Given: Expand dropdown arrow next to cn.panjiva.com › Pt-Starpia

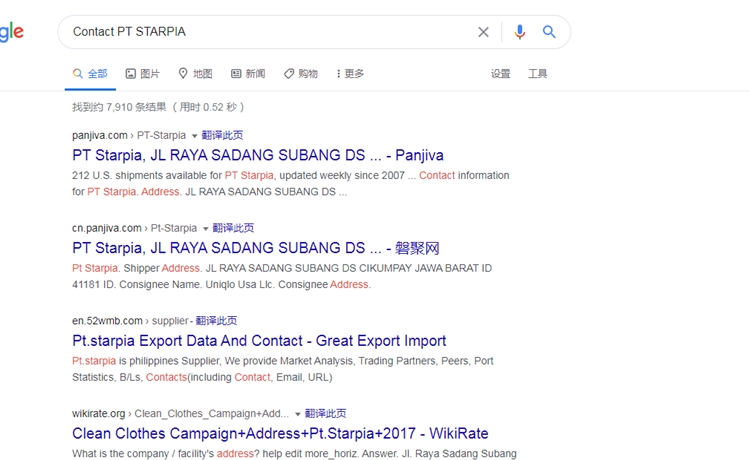Looking at the screenshot, I should [205, 229].
